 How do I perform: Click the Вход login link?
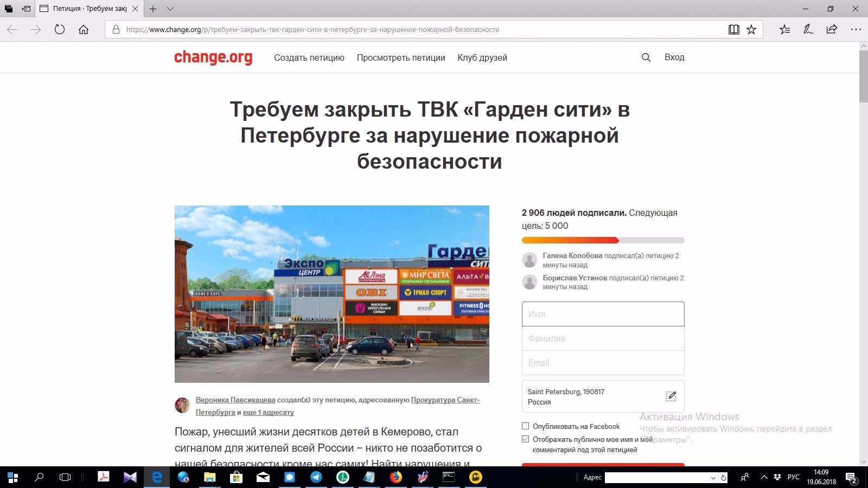[x=674, y=57]
